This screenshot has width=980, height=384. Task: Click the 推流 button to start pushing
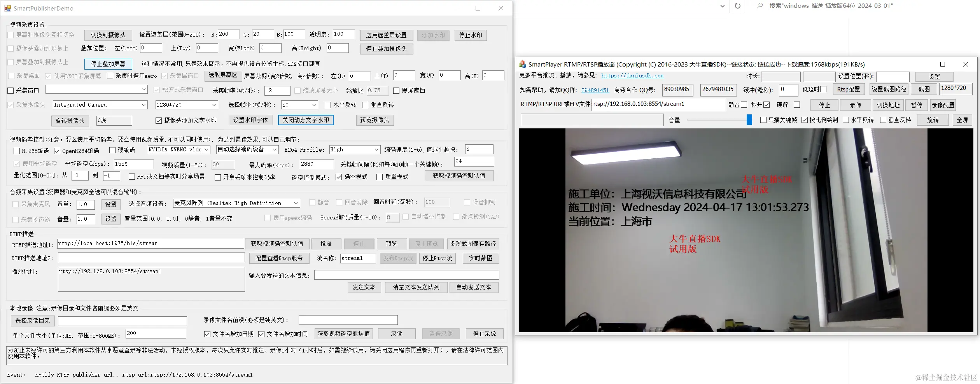pyautogui.click(x=326, y=244)
